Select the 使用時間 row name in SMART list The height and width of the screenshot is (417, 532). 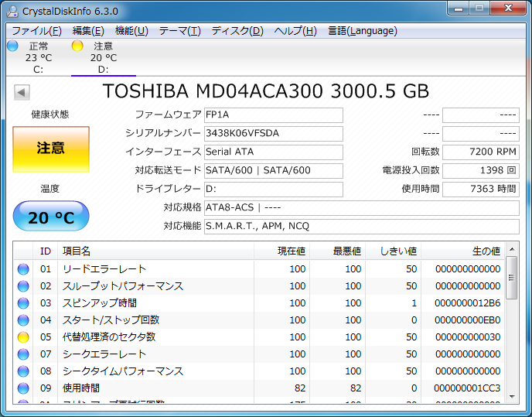pos(81,388)
